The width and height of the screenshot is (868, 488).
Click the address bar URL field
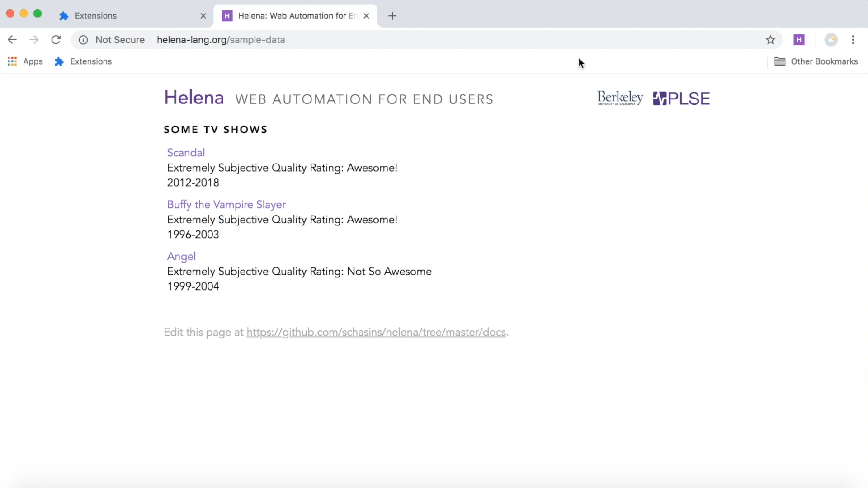(452, 40)
